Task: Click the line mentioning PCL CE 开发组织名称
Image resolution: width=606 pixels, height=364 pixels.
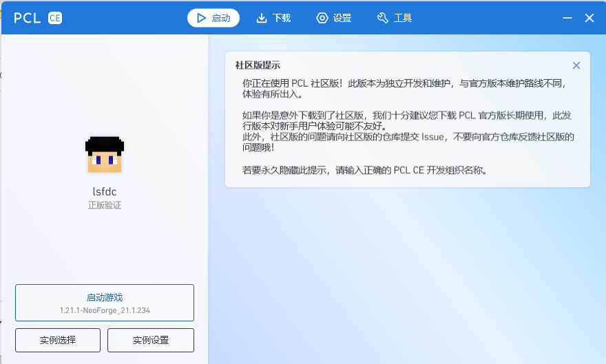Action: (x=364, y=170)
